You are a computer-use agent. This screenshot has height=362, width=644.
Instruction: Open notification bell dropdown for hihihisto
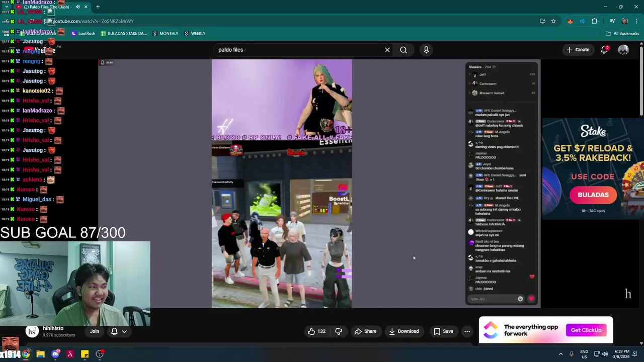coord(119,331)
